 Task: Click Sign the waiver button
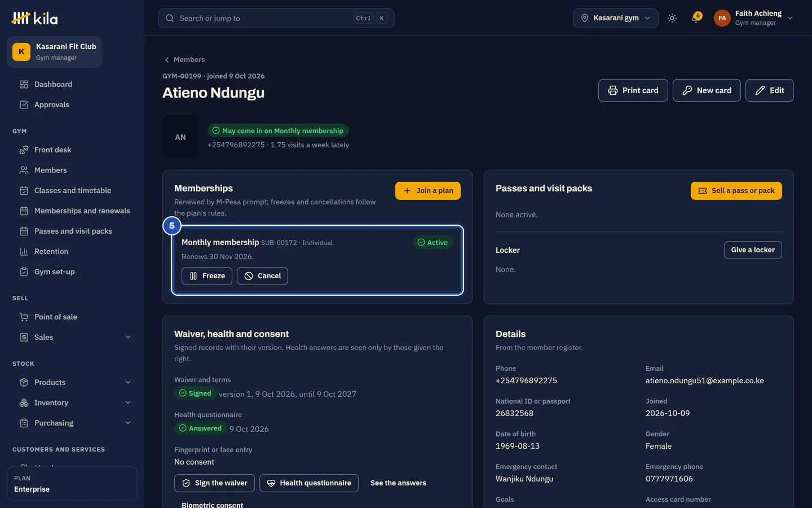(x=214, y=483)
